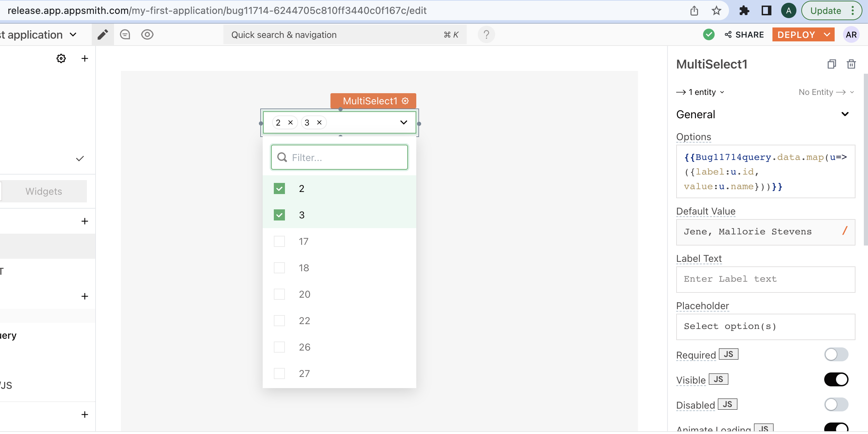Image resolution: width=868 pixels, height=434 pixels.
Task: Focus the Filter search field
Action: (339, 157)
